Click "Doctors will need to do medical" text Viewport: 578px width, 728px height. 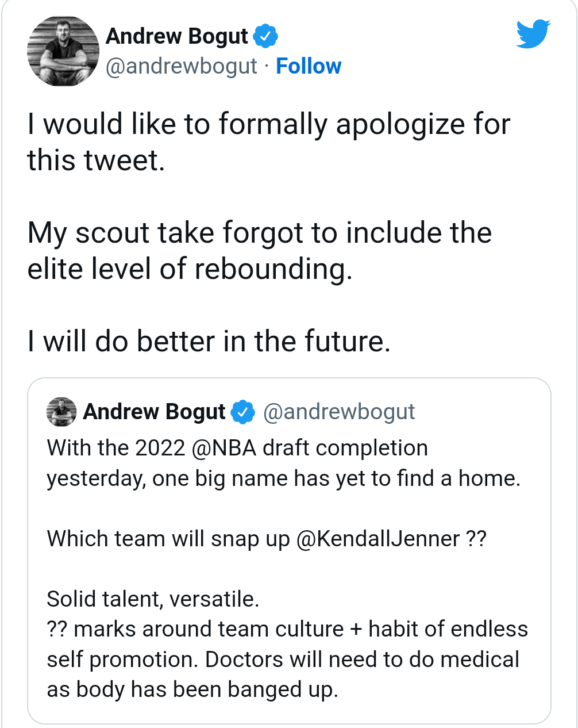point(363,660)
